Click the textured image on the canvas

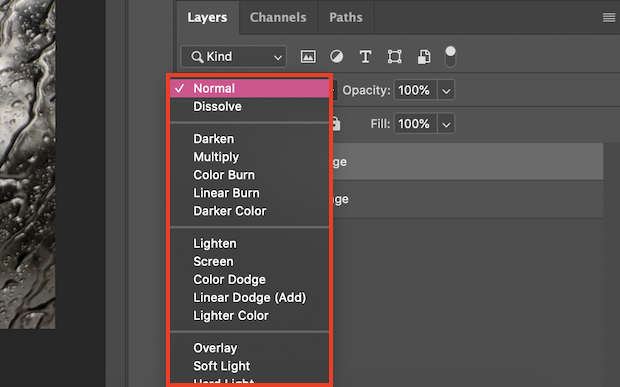tap(28, 164)
